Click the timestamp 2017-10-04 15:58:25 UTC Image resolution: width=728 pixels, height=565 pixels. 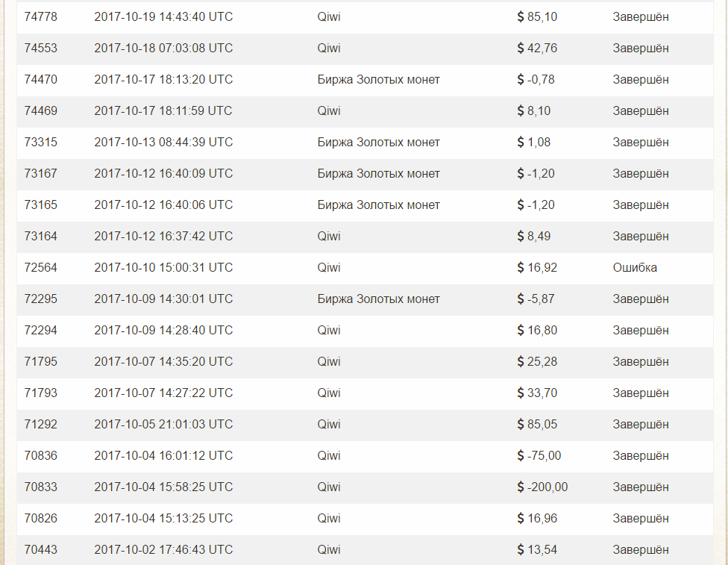coord(163,487)
